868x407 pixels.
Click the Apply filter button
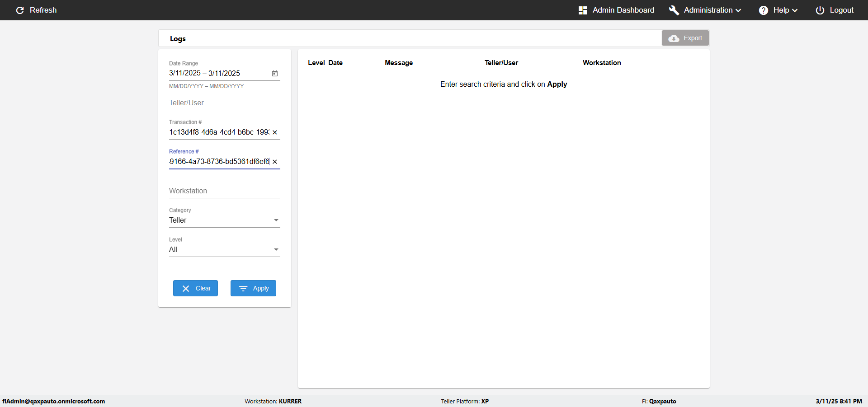[253, 288]
